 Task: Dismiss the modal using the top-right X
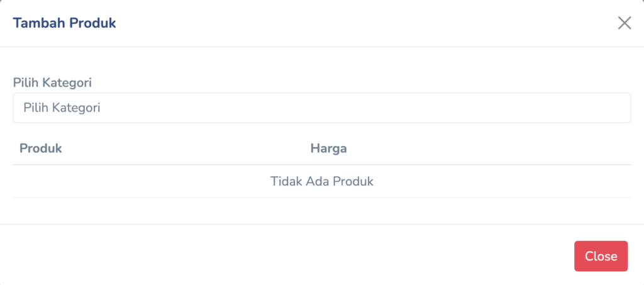pyautogui.click(x=624, y=23)
